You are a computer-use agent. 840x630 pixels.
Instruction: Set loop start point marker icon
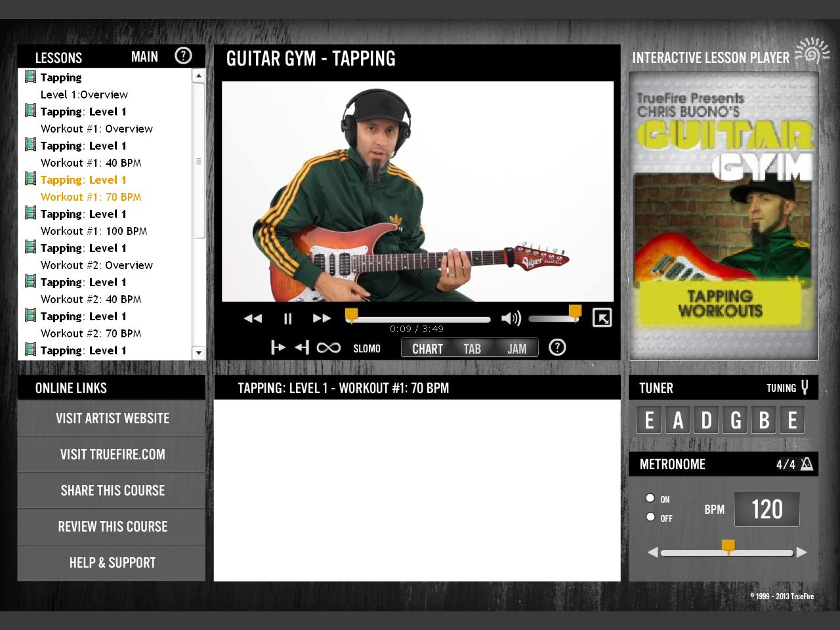tap(278, 348)
